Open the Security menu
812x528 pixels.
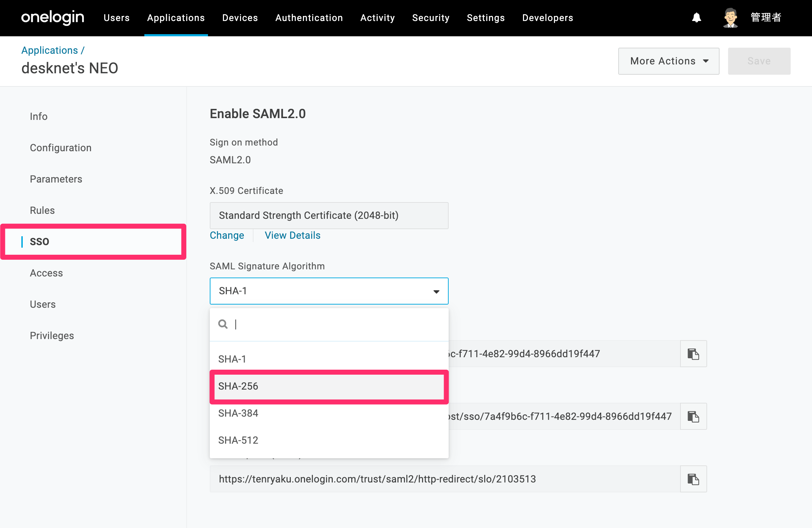coord(431,18)
